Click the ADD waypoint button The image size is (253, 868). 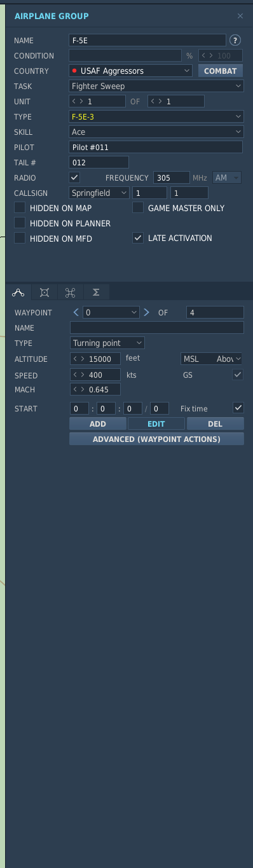98,424
